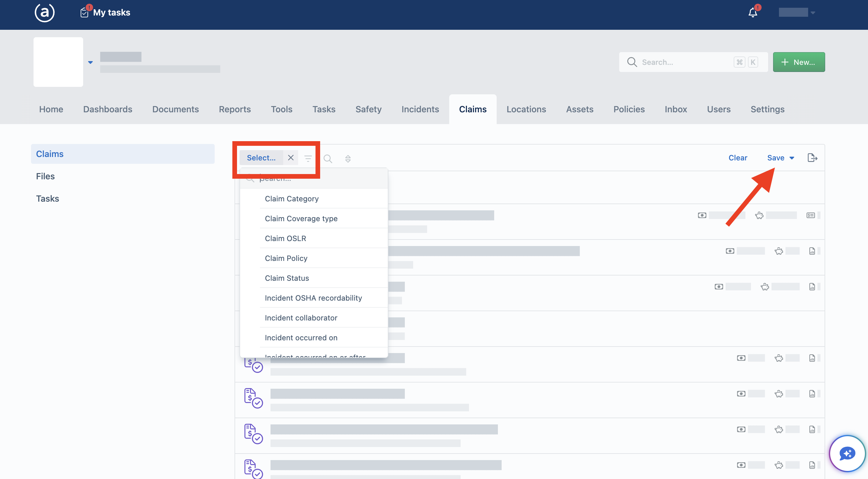Select Tasks in the left sidebar
This screenshot has height=479, width=868.
click(x=123, y=198)
